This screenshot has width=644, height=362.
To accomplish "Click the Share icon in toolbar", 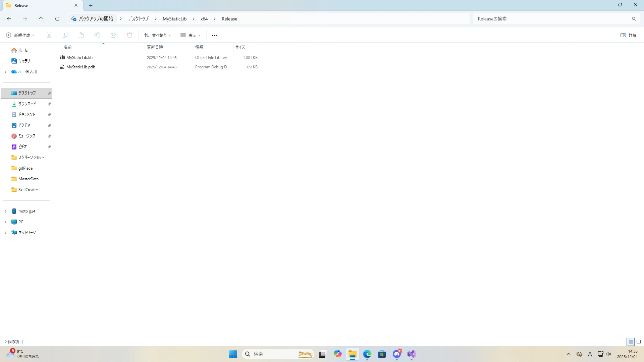I will 113,35.
